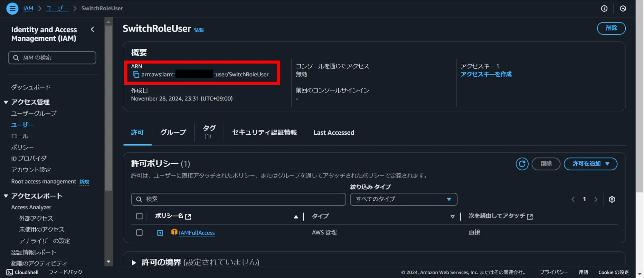644x278 pixels.
Task: Click the IAM breadcrumb link
Action: [28, 8]
